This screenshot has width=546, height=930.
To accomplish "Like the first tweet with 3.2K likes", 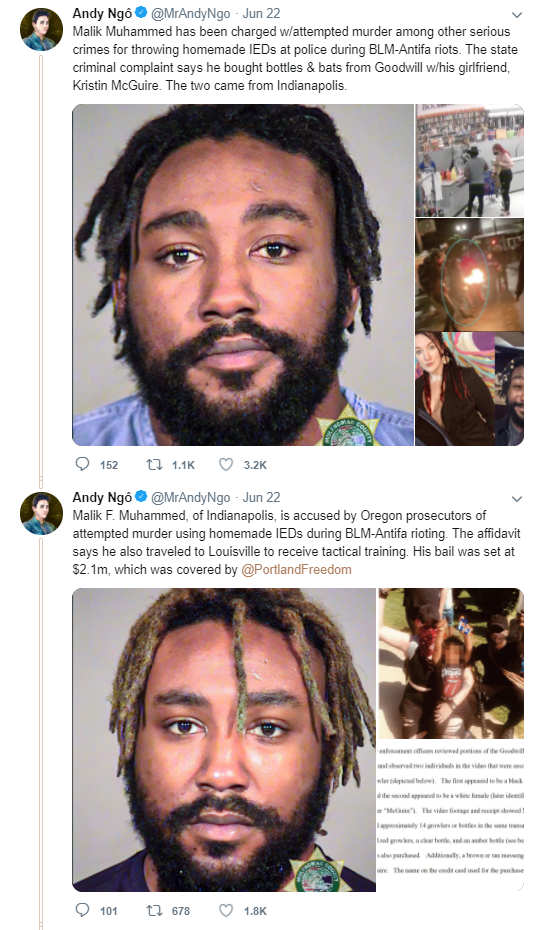I will [x=226, y=464].
